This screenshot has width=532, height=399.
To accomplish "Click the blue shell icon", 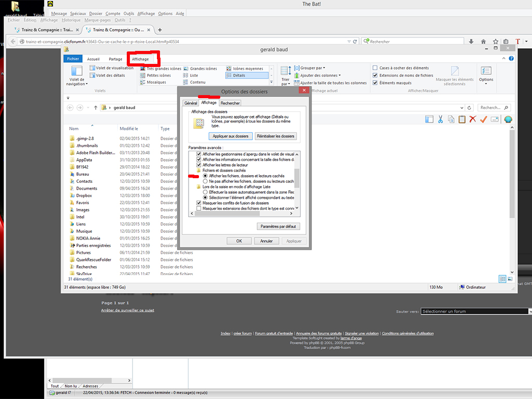I will pyautogui.click(x=508, y=119).
